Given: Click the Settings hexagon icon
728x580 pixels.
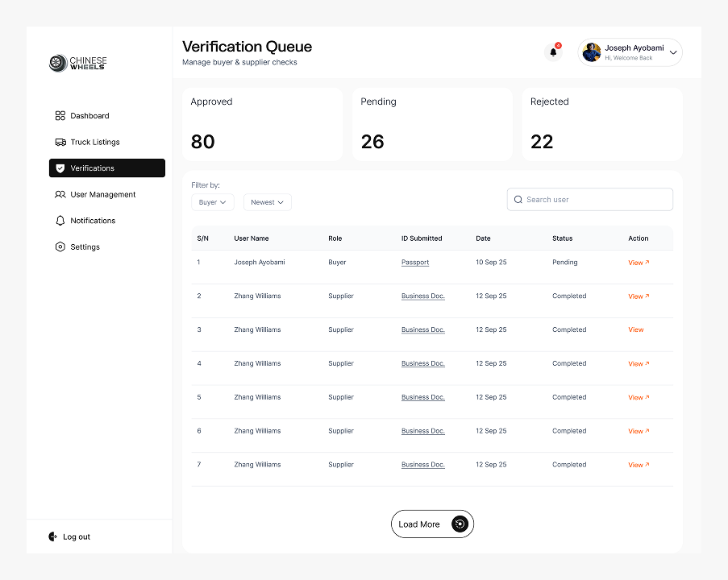Looking at the screenshot, I should [x=60, y=246].
